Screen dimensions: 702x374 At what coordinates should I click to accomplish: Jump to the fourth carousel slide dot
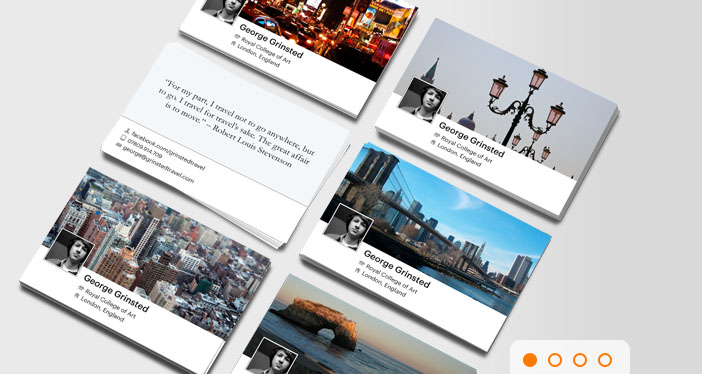point(605,360)
